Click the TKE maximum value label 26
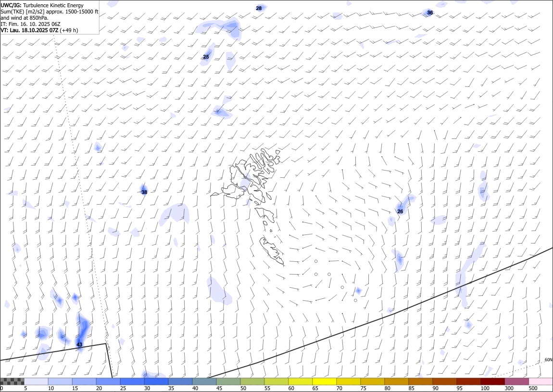 pyautogui.click(x=400, y=211)
